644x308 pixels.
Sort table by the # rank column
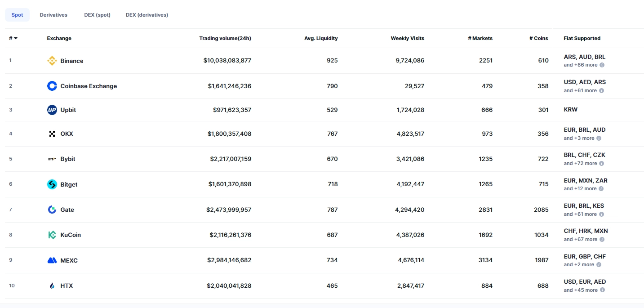tap(13, 38)
